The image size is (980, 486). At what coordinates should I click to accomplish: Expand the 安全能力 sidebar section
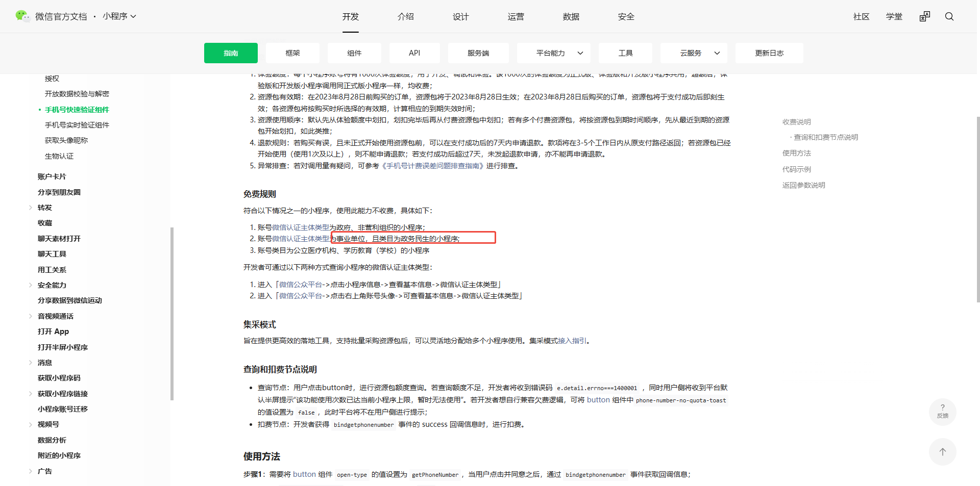[x=31, y=285]
